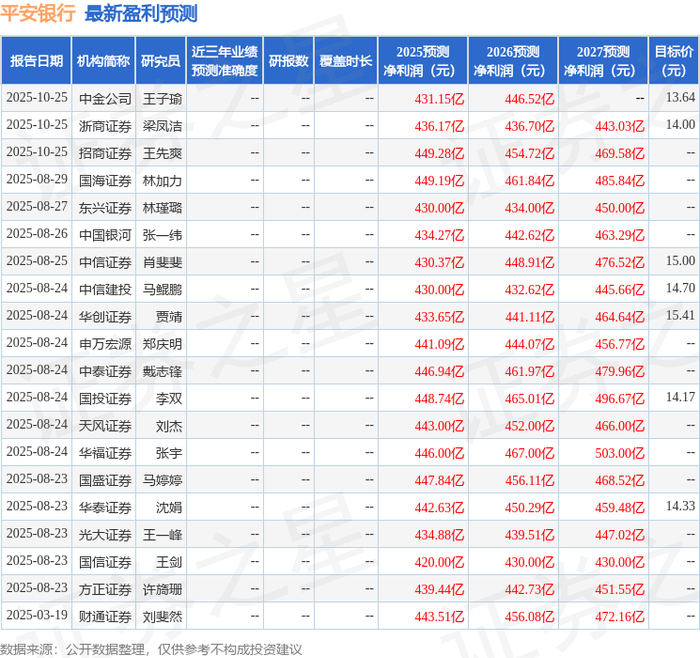This screenshot has width=700, height=658.
Task: Select the 中泰证券 institution cell
Action: pos(105,371)
